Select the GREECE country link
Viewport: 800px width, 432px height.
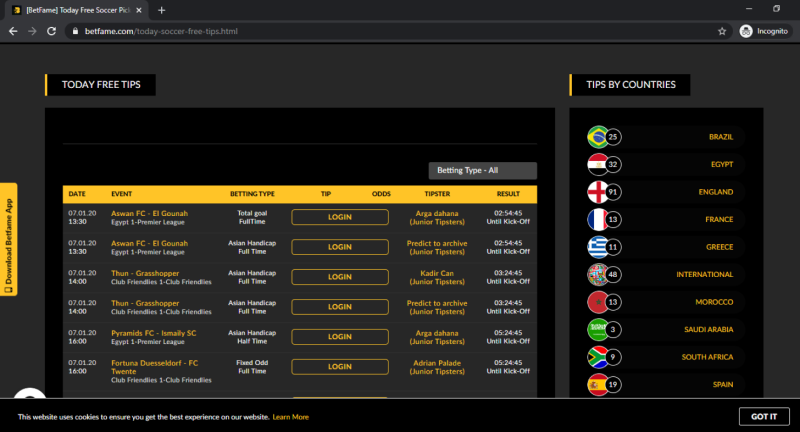tap(720, 247)
